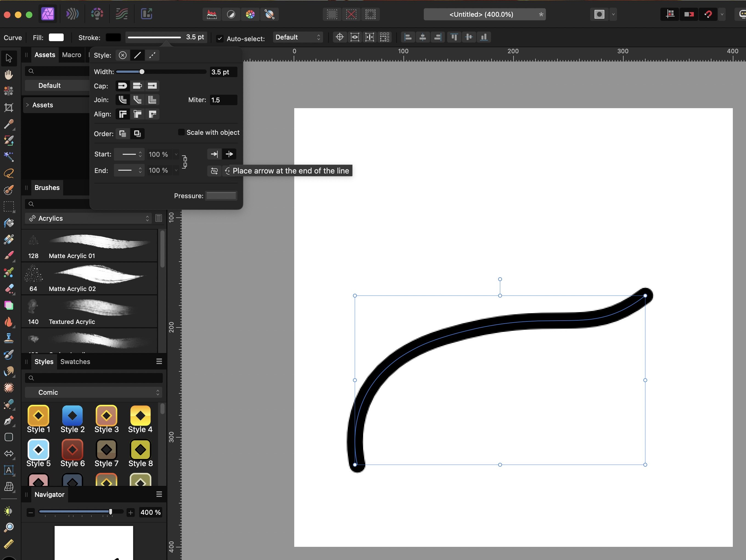Switch to the Swatches tab

tap(75, 362)
